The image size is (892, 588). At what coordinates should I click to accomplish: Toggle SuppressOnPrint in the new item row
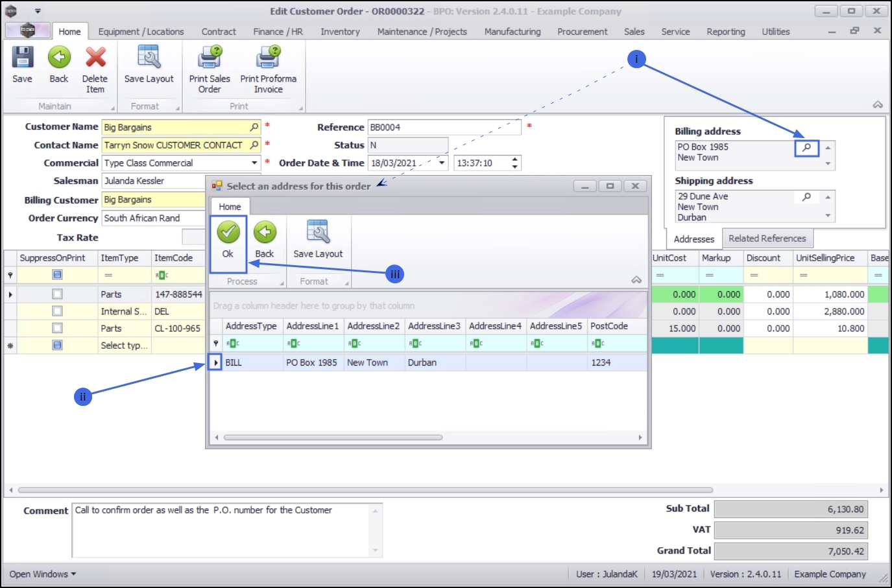coord(57,346)
